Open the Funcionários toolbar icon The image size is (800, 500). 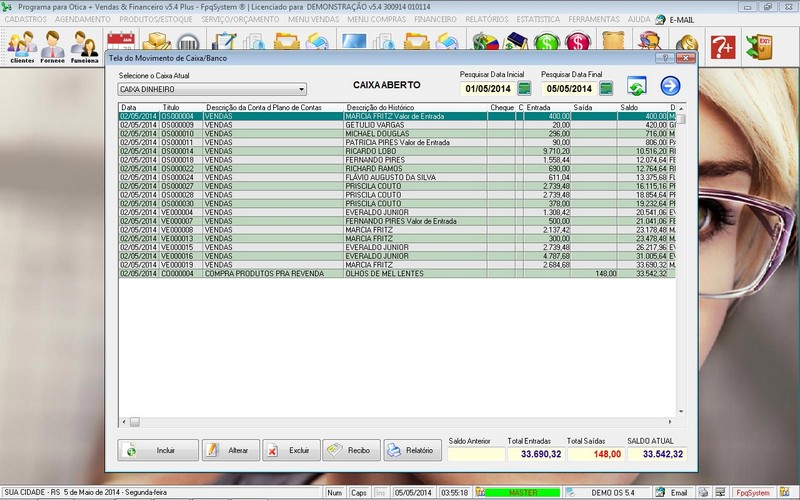click(84, 46)
